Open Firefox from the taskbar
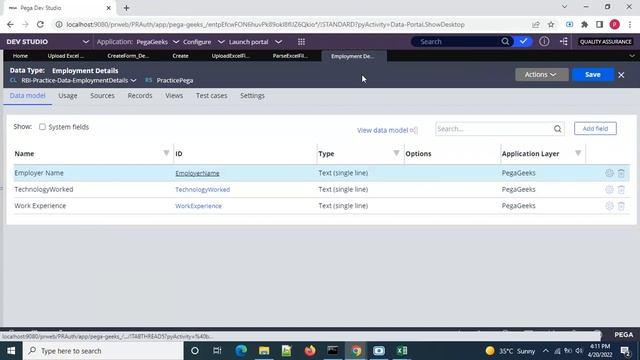This screenshot has height=360, width=640. coord(310,351)
